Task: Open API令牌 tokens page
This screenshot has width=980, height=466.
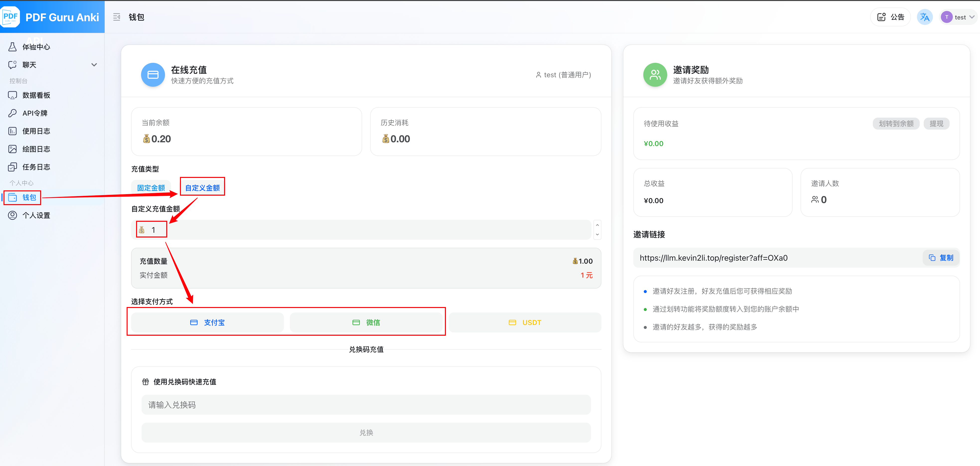Action: [35, 113]
